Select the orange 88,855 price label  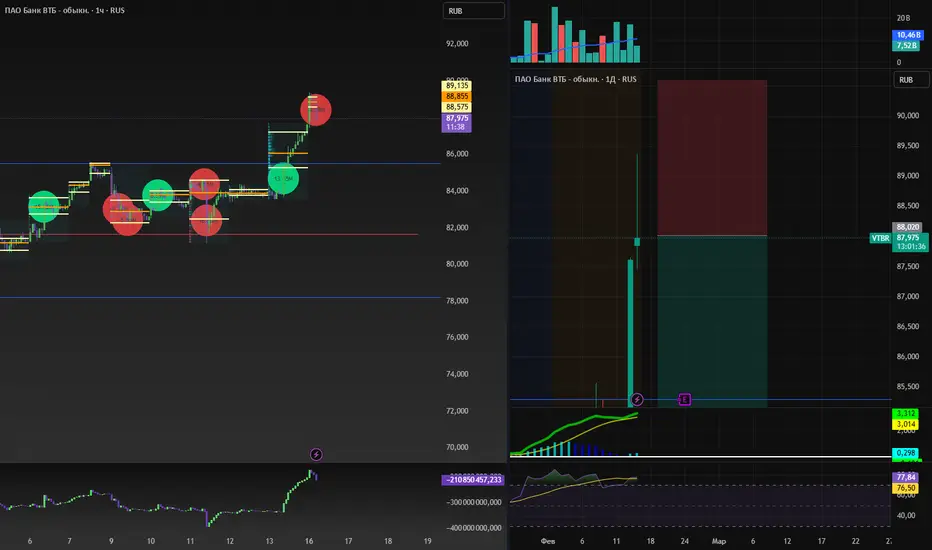tap(456, 96)
